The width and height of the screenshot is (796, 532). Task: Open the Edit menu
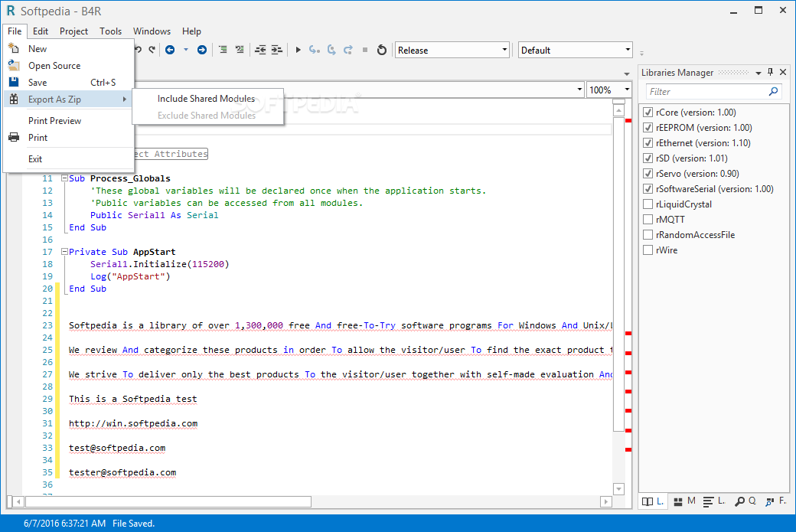click(41, 31)
